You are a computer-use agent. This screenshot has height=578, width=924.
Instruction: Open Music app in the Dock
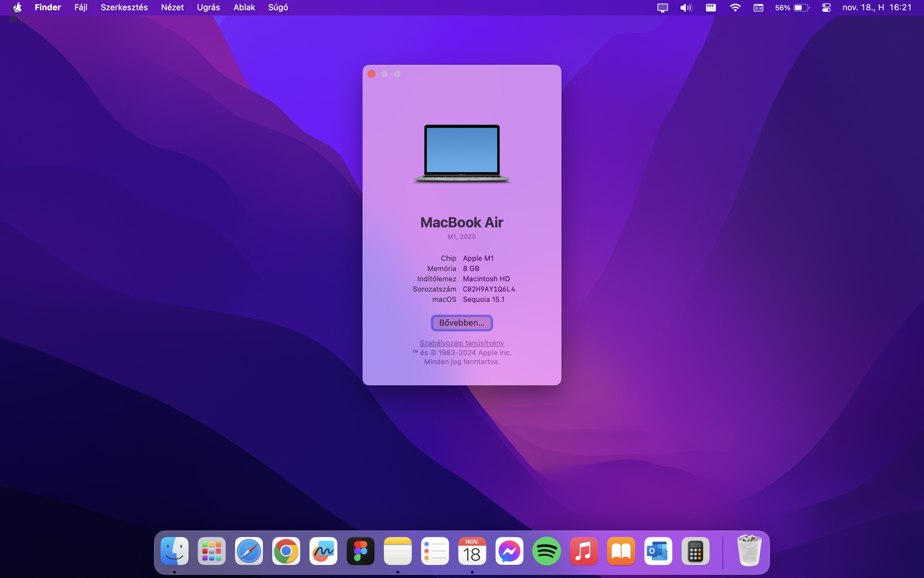pos(584,551)
